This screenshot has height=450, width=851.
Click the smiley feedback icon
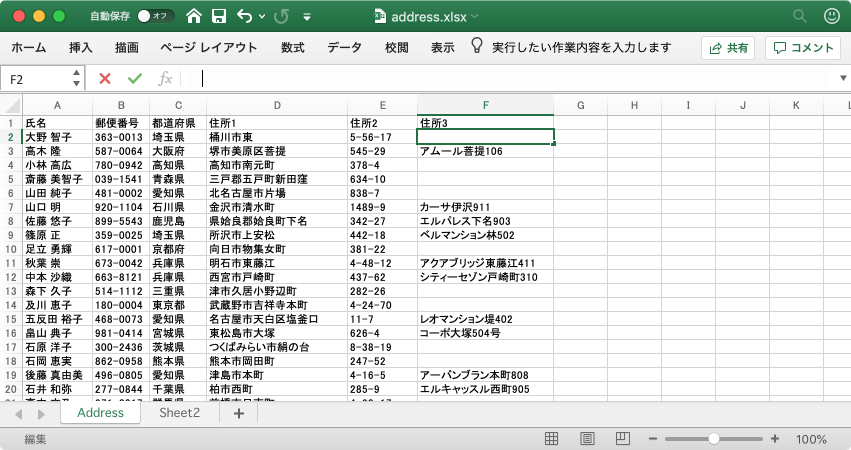[830, 17]
